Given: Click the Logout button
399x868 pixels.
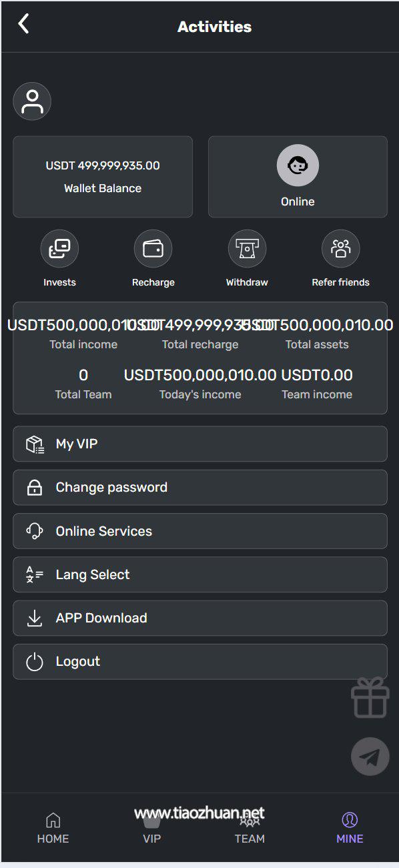Looking at the screenshot, I should pyautogui.click(x=200, y=661).
